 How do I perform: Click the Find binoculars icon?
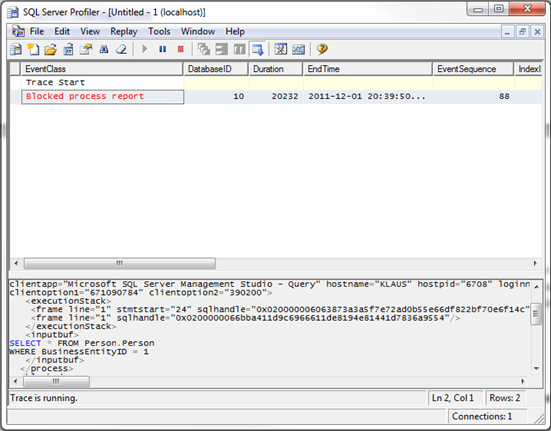[x=104, y=49]
